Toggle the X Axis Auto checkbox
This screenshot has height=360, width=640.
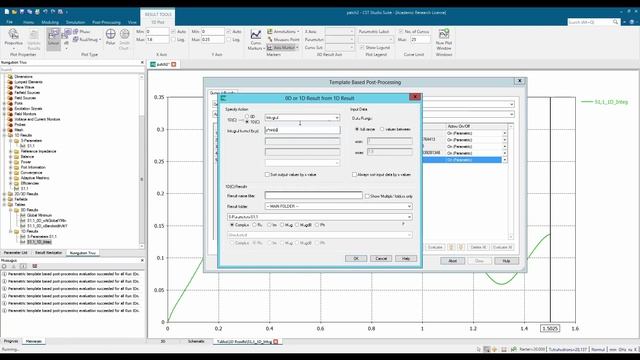point(173,31)
